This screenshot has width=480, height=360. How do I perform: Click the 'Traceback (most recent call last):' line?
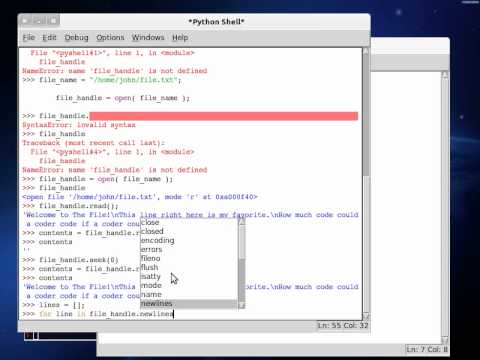[93, 143]
